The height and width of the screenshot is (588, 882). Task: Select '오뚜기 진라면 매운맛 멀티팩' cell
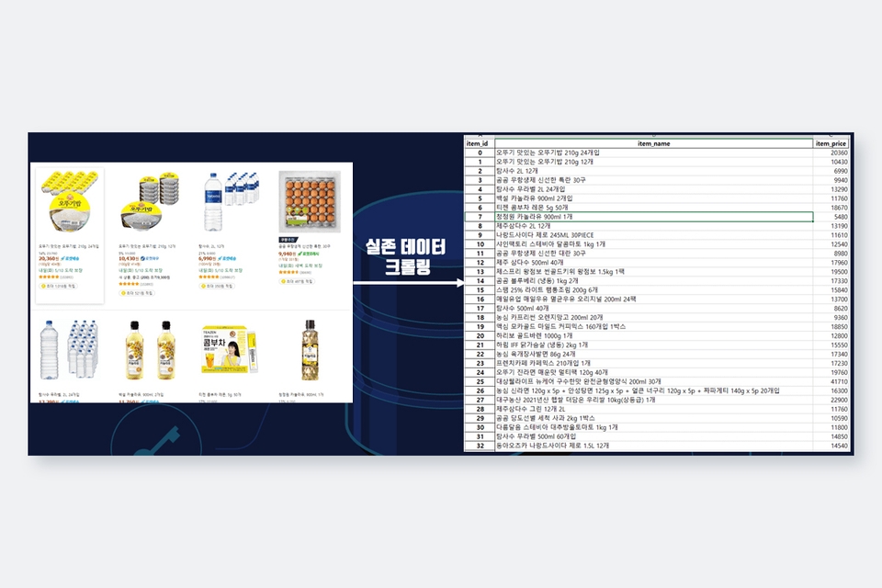(x=653, y=372)
